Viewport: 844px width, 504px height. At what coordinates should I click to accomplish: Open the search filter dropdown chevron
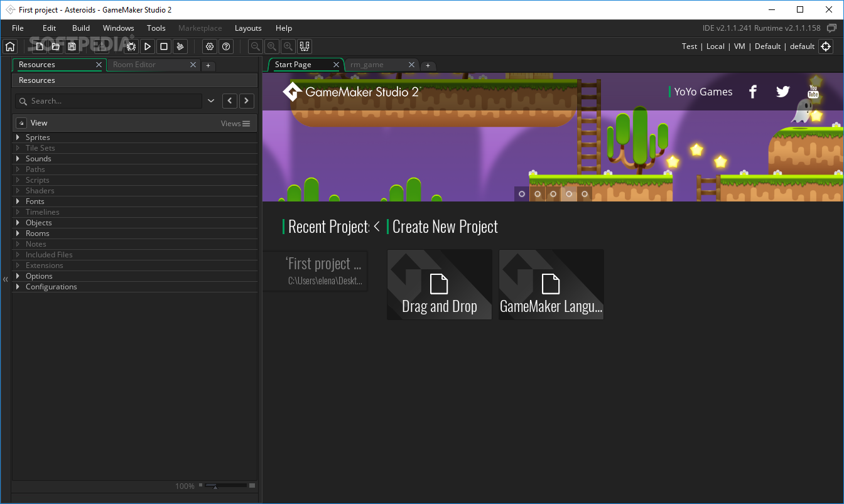[211, 101]
